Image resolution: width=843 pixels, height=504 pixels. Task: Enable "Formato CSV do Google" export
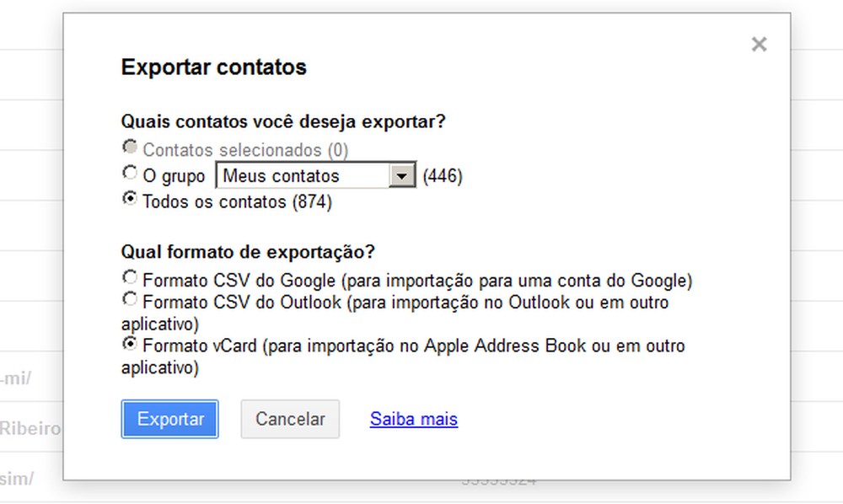(x=130, y=276)
